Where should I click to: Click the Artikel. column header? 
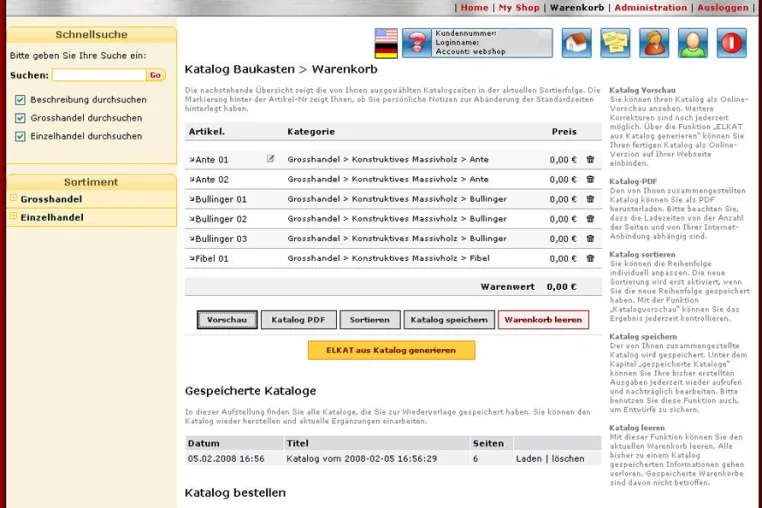[207, 132]
